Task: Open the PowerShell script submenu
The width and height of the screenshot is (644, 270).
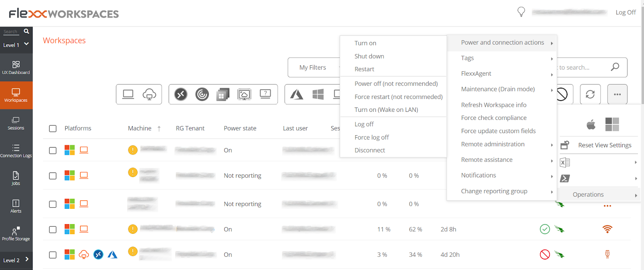Action: (x=599, y=178)
